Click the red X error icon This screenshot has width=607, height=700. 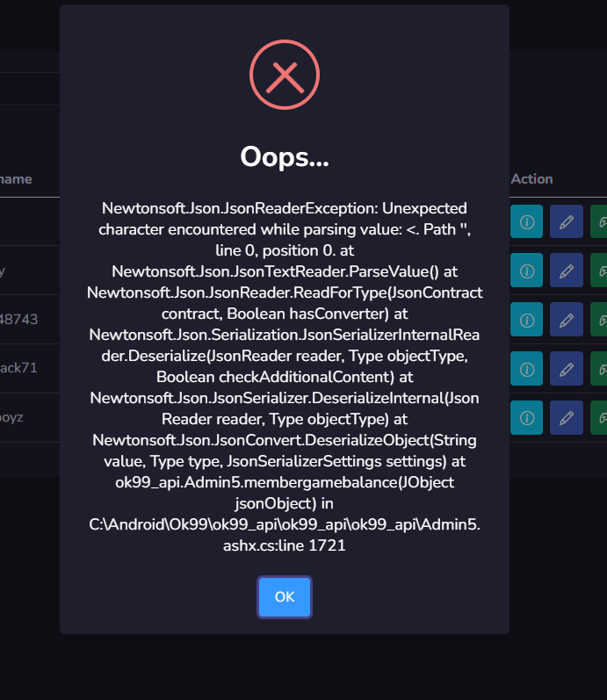285,76
